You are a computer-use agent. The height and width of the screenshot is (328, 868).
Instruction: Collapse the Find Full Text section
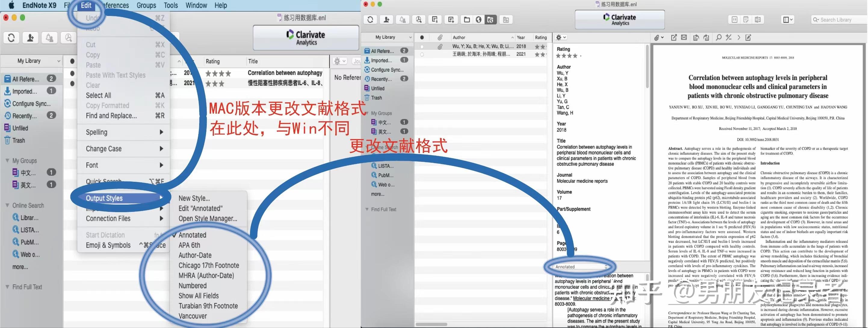(367, 209)
